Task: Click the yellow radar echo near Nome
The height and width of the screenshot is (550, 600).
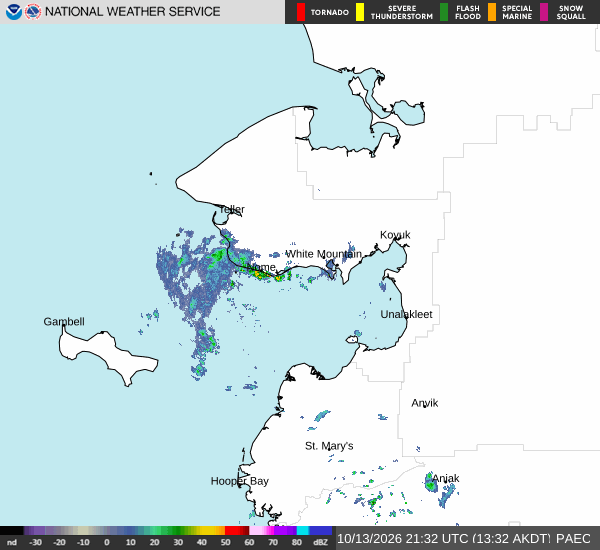Action: coord(261,274)
